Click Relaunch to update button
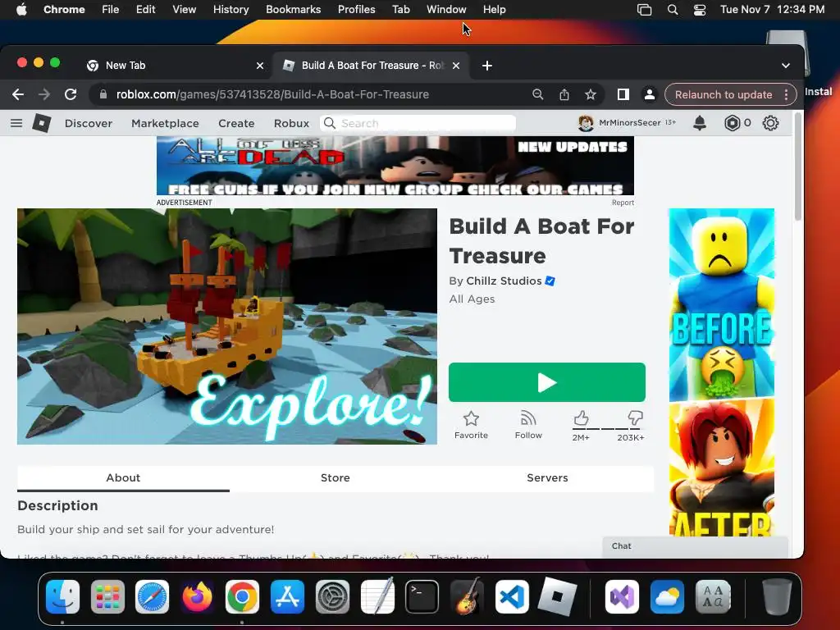 point(724,94)
